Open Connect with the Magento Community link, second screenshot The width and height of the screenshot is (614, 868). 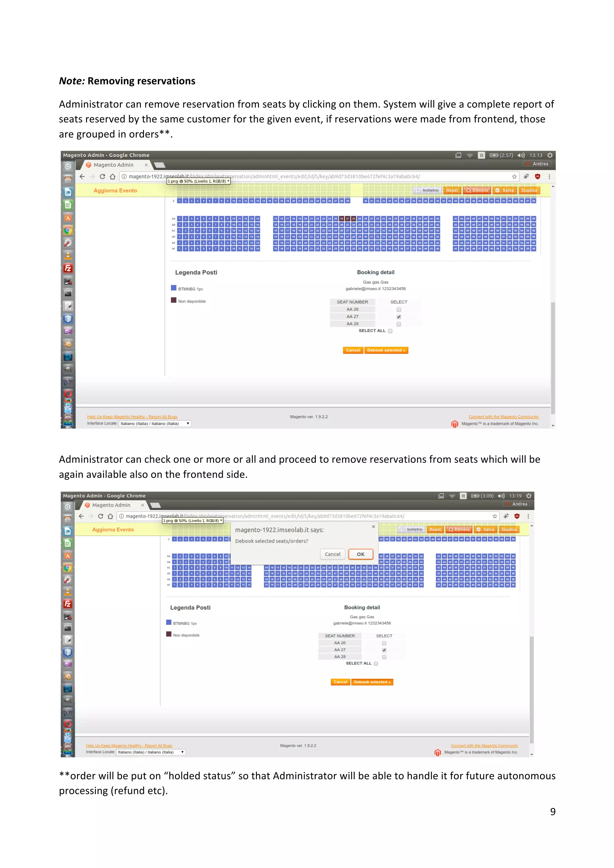point(484,745)
